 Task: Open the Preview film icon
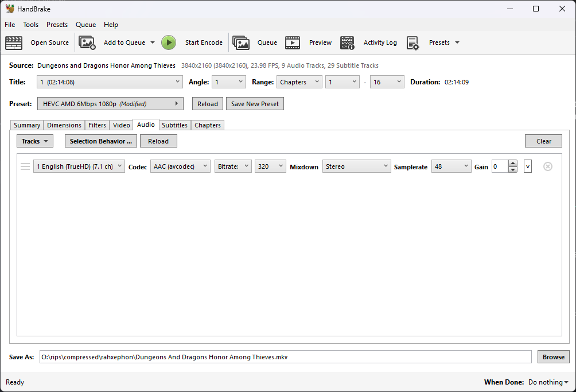pos(293,42)
